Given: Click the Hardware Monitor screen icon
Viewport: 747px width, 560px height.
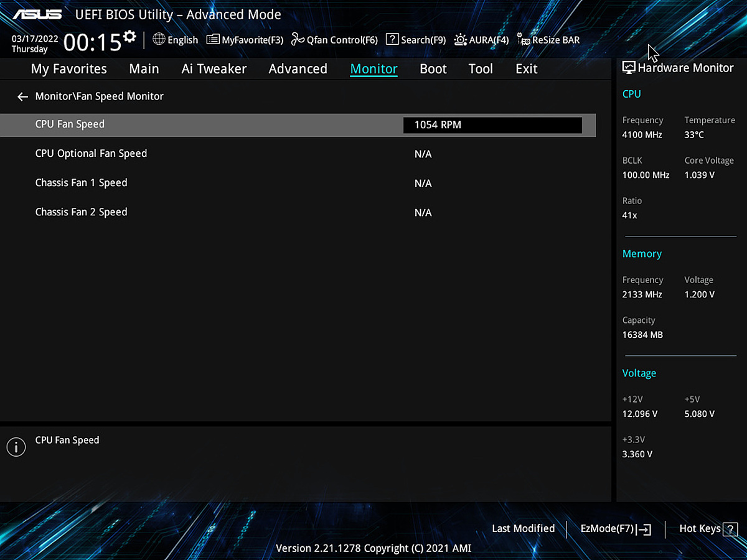Looking at the screenshot, I should click(629, 68).
